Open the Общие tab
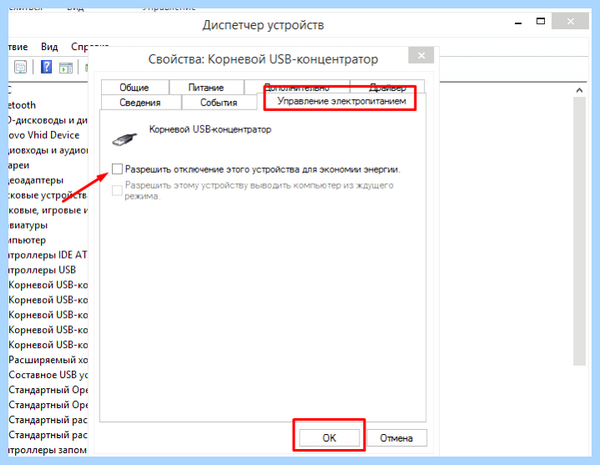Image resolution: width=600 pixels, height=465 pixels. [134, 87]
